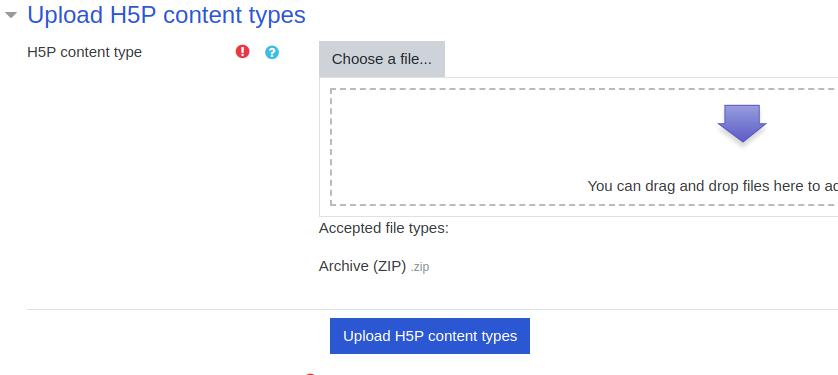Collapse the Upload H5P content types section
Image resolution: width=838 pixels, height=375 pixels.
(11, 15)
